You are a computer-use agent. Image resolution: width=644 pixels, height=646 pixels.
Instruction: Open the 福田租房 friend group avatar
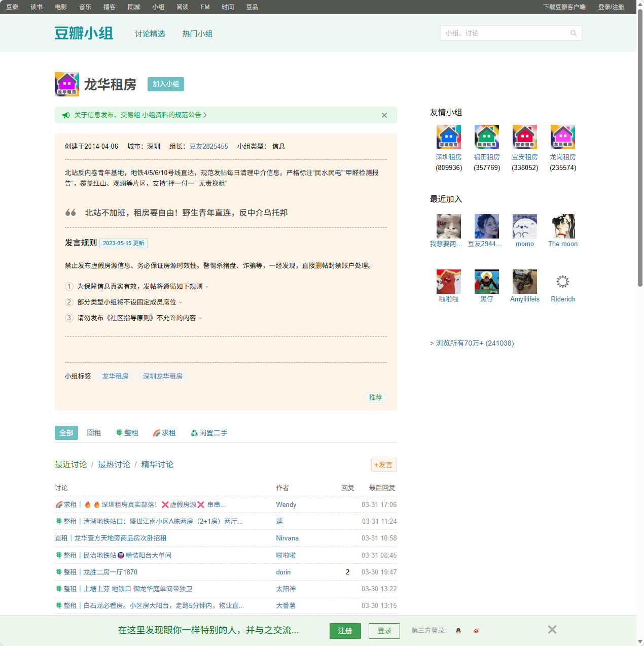click(486, 137)
